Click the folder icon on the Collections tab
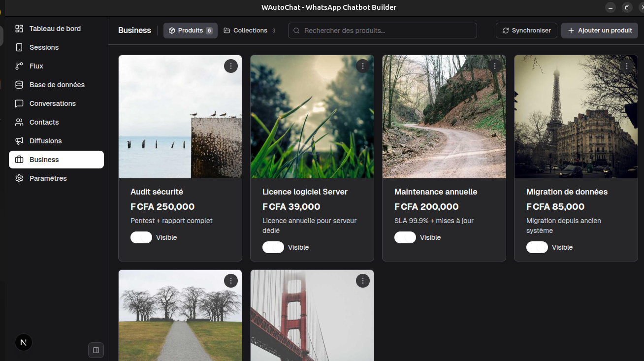 227,31
